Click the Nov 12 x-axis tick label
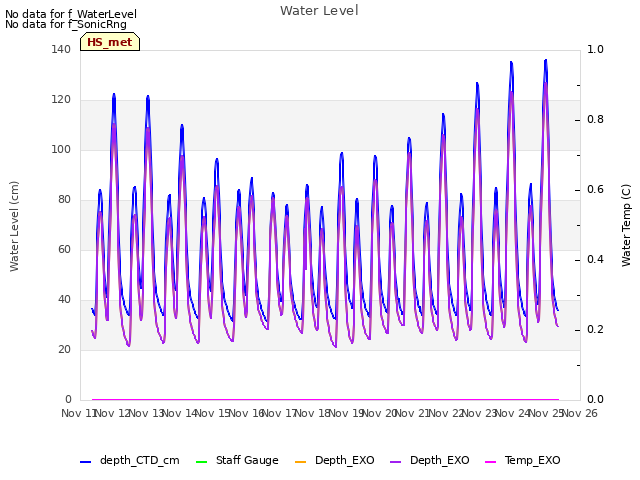640x480 pixels. [x=112, y=413]
